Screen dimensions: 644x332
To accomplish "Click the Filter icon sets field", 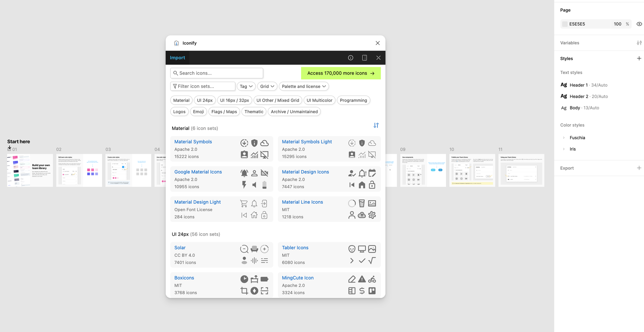I will [x=203, y=86].
